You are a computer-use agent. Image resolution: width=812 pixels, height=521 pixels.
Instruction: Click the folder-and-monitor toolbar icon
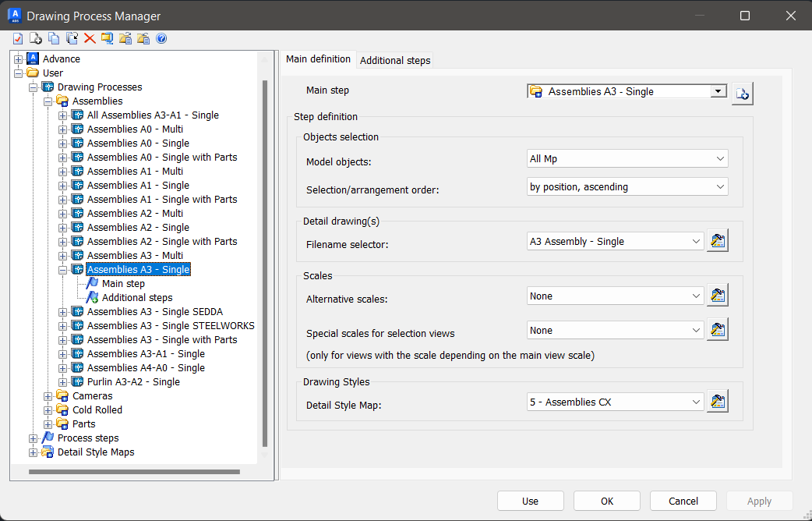coord(108,38)
